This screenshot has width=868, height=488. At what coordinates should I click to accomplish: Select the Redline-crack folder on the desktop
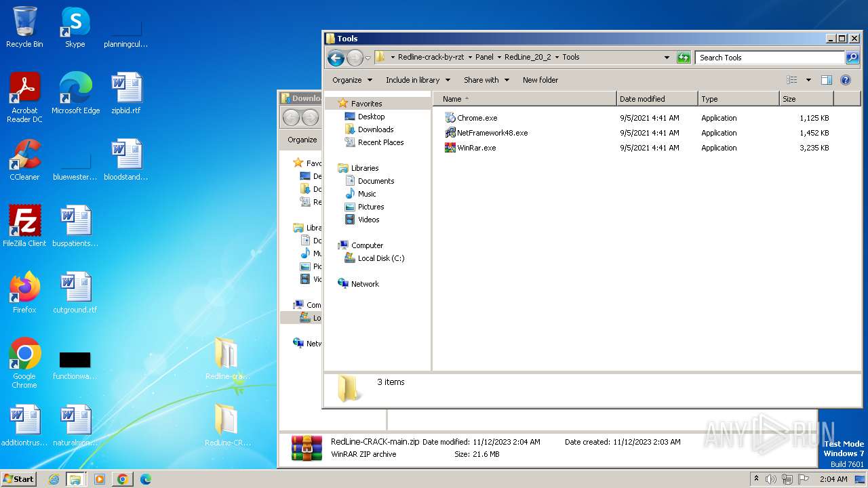[x=227, y=359]
